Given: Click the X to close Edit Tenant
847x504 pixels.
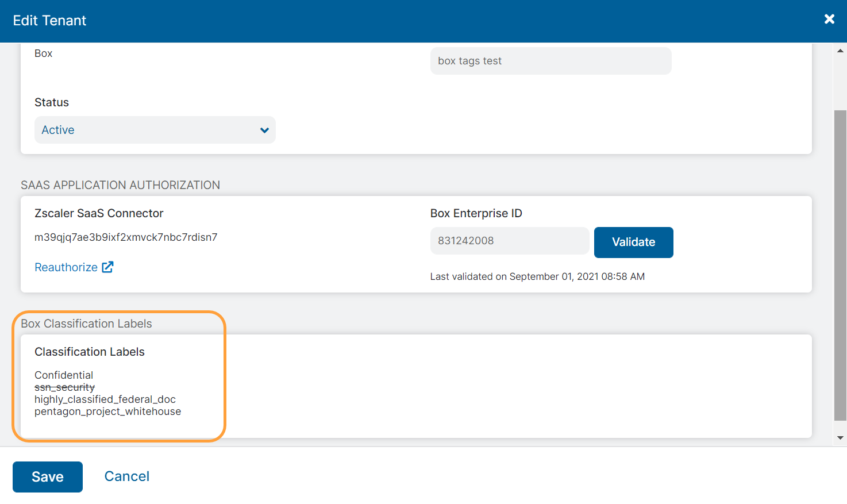Looking at the screenshot, I should [829, 18].
